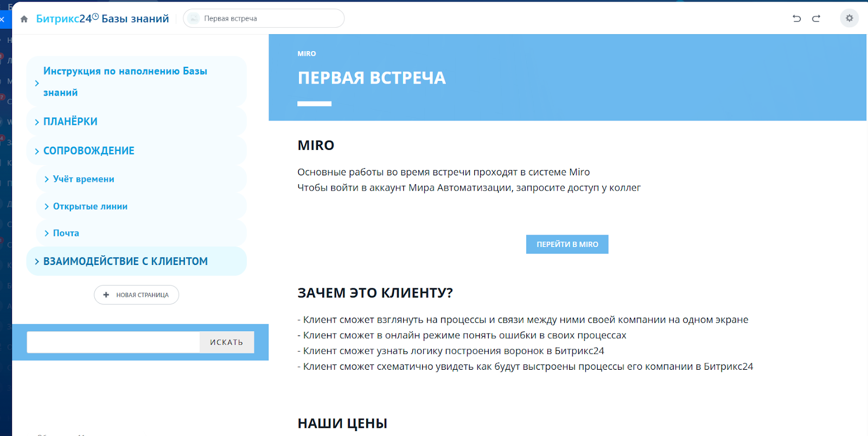Click line 'понять ошибки в своих процессах'
The height and width of the screenshot is (436, 868).
[x=462, y=336]
